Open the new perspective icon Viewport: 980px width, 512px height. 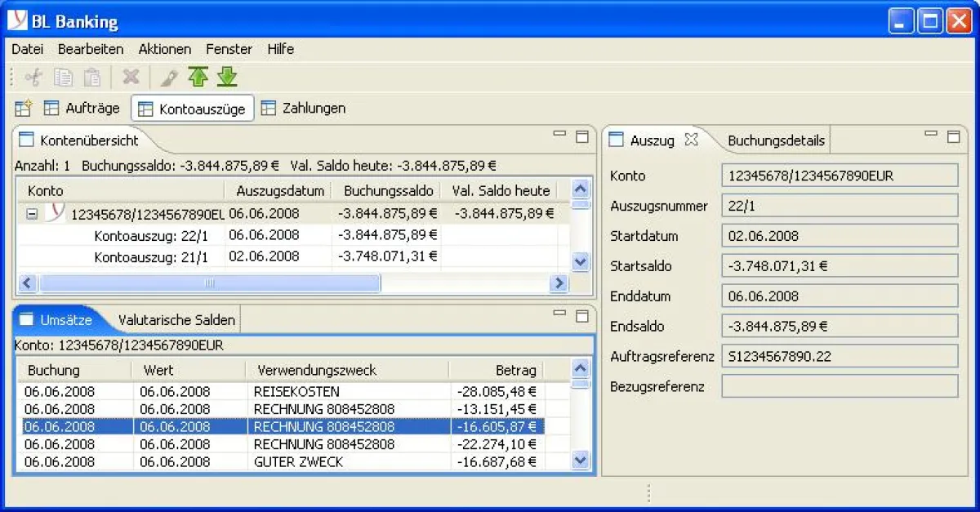tap(23, 108)
